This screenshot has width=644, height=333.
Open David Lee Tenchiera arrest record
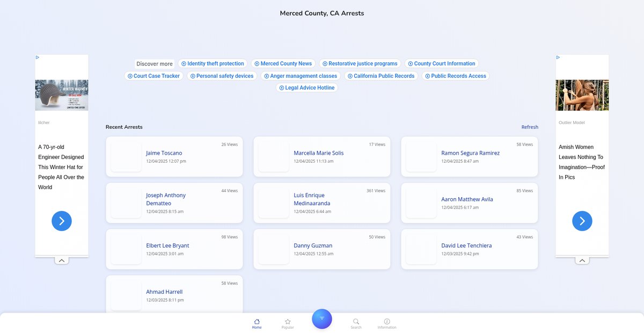click(470, 249)
